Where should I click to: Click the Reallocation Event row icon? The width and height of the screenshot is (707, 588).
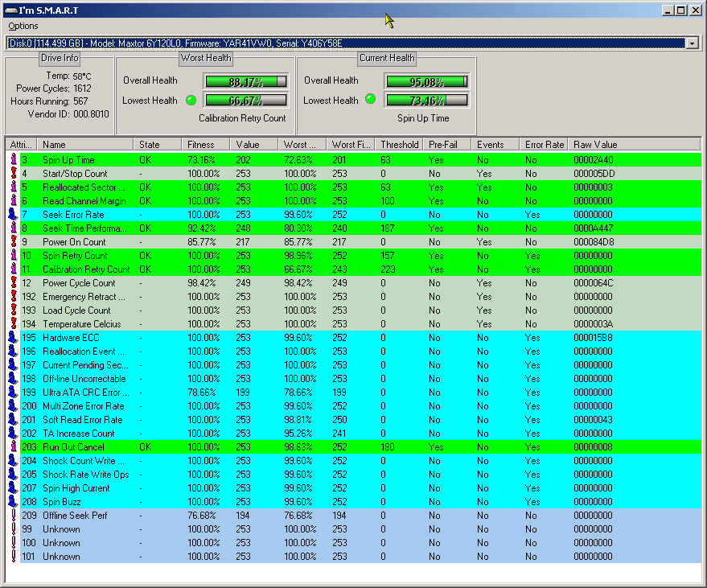click(13, 352)
